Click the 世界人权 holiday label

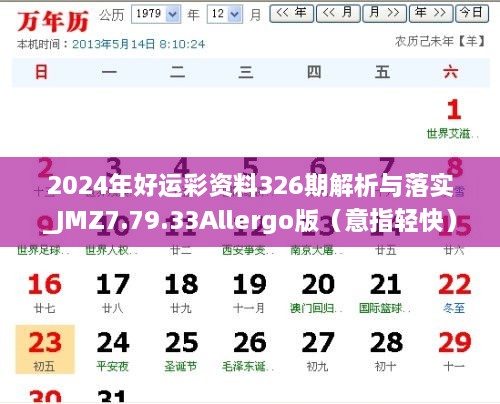112,250
